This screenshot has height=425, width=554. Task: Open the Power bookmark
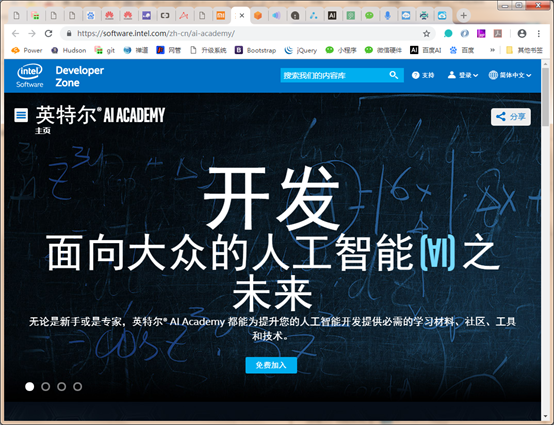(27, 51)
